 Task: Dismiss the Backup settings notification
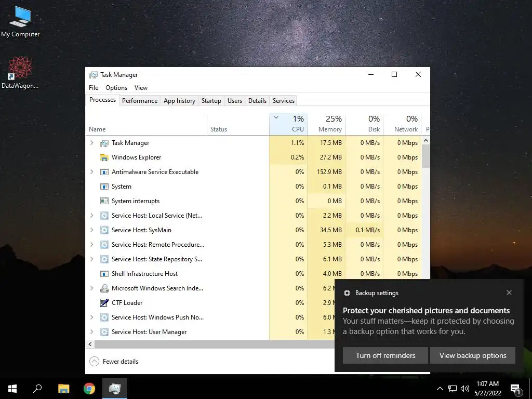pos(509,293)
